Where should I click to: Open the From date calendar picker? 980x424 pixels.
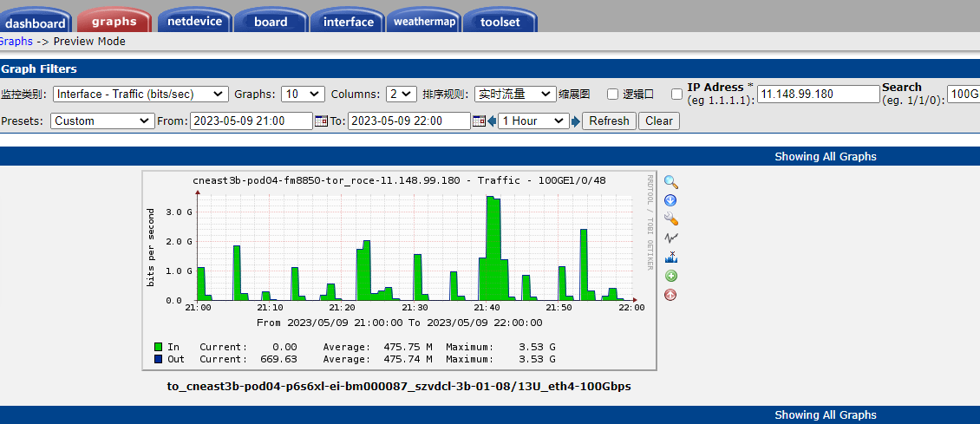pos(321,121)
